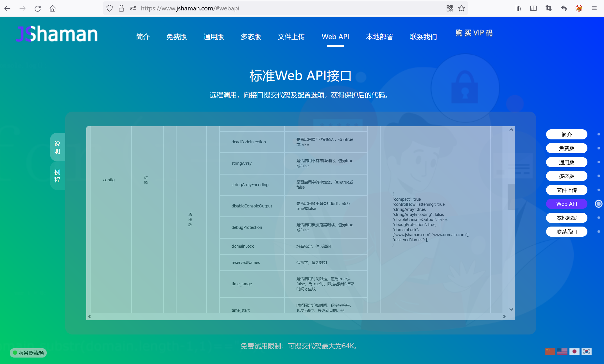Viewport: 604px width, 364px height.
Task: Bookmark this page with the star icon
Action: [461, 8]
